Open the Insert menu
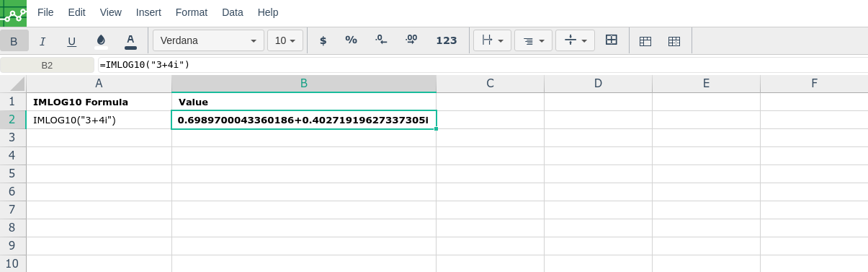 click(148, 12)
